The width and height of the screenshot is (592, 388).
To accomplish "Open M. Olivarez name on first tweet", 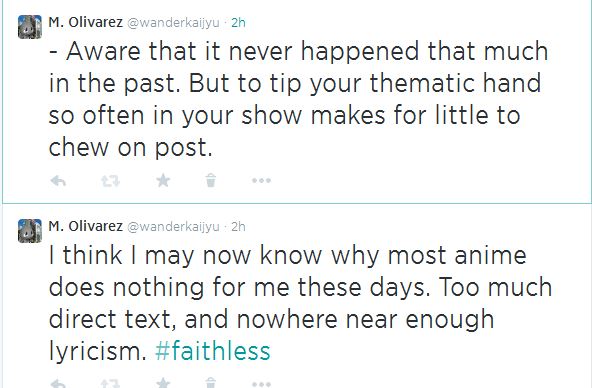I will coord(85,22).
